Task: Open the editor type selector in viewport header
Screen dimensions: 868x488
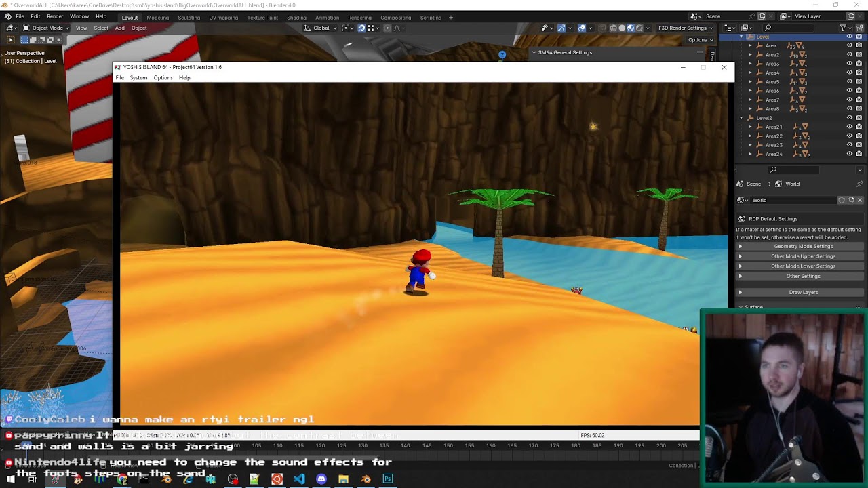Action: tap(11, 28)
